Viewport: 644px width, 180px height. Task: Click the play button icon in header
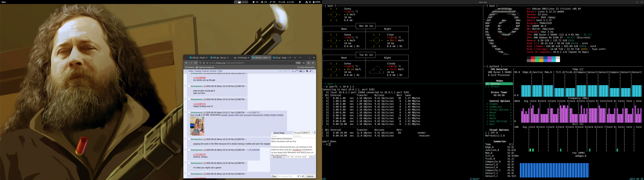click(x=307, y=71)
